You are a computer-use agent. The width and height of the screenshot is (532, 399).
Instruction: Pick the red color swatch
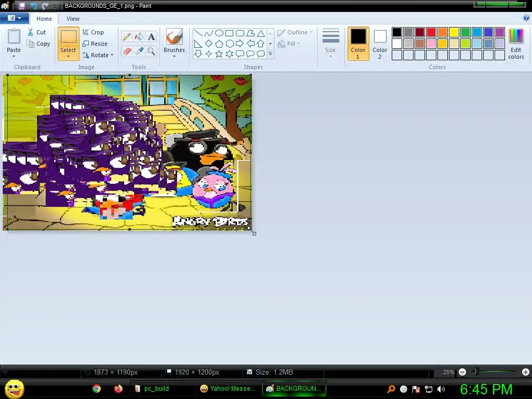[431, 32]
